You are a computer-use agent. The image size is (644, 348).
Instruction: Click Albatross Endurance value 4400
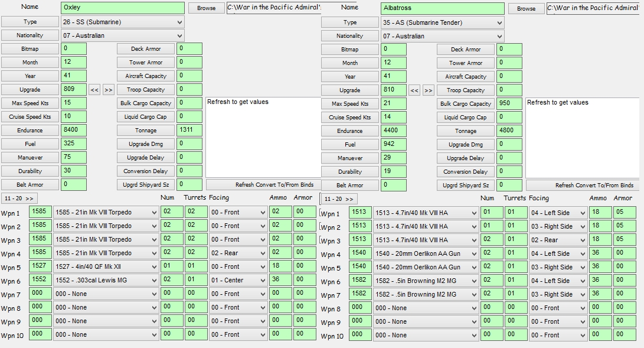coord(394,130)
